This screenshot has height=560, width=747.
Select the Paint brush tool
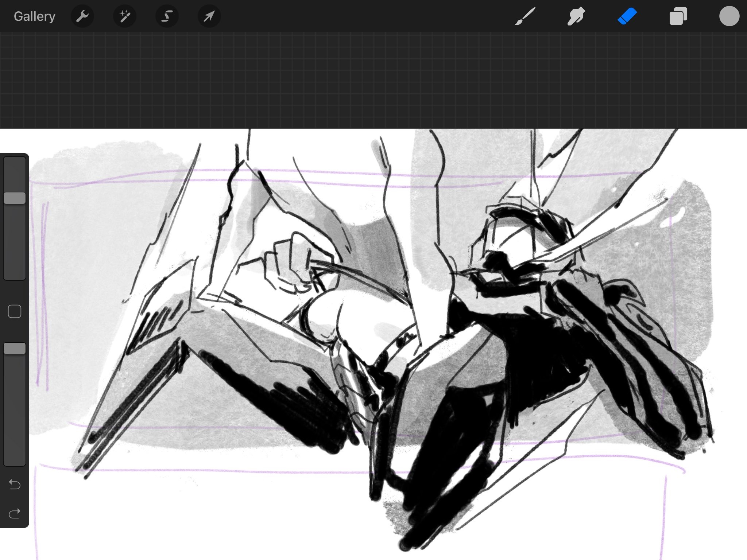(525, 16)
